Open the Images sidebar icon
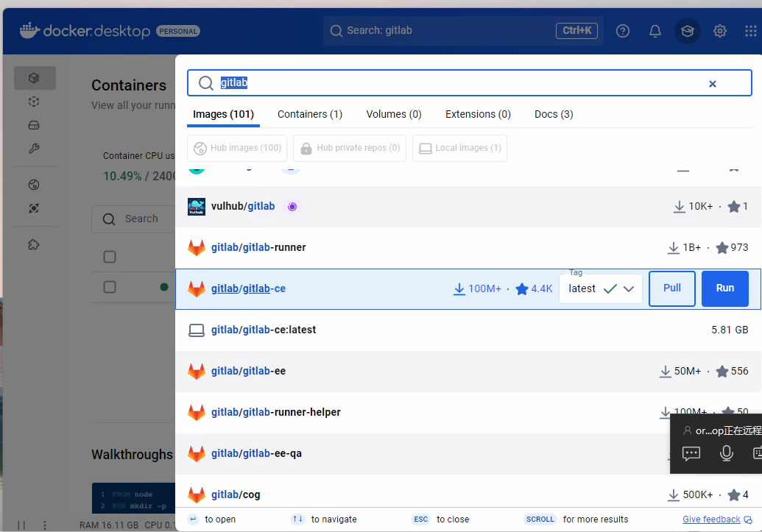 [34, 102]
